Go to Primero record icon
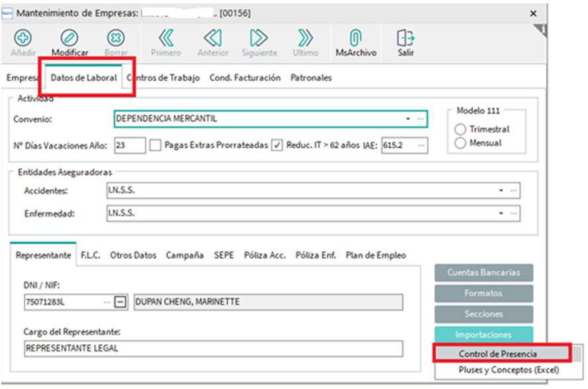 point(166,38)
